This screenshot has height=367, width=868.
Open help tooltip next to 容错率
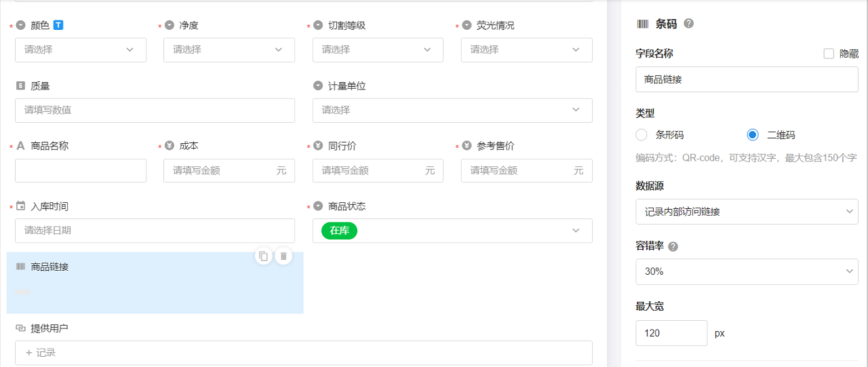(x=673, y=246)
